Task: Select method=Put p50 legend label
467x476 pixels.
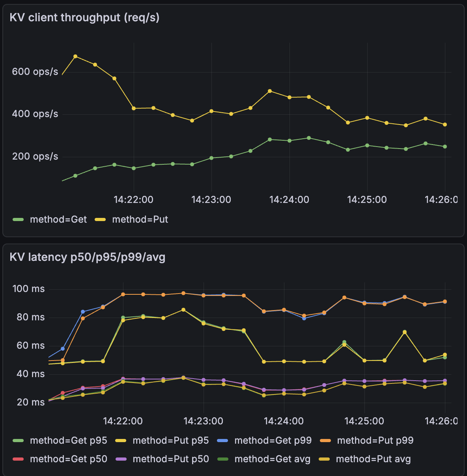Action: (171, 459)
